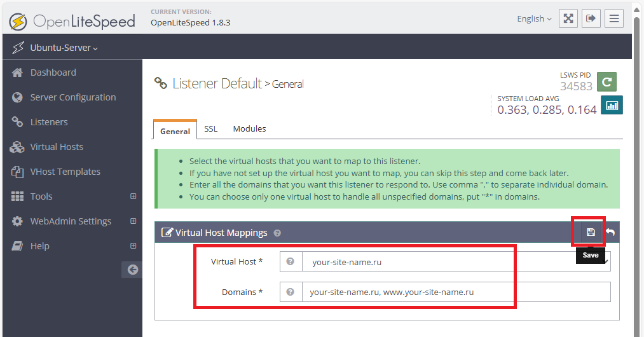Open the Virtual Host select box
644x337 pixels.
coord(456,261)
